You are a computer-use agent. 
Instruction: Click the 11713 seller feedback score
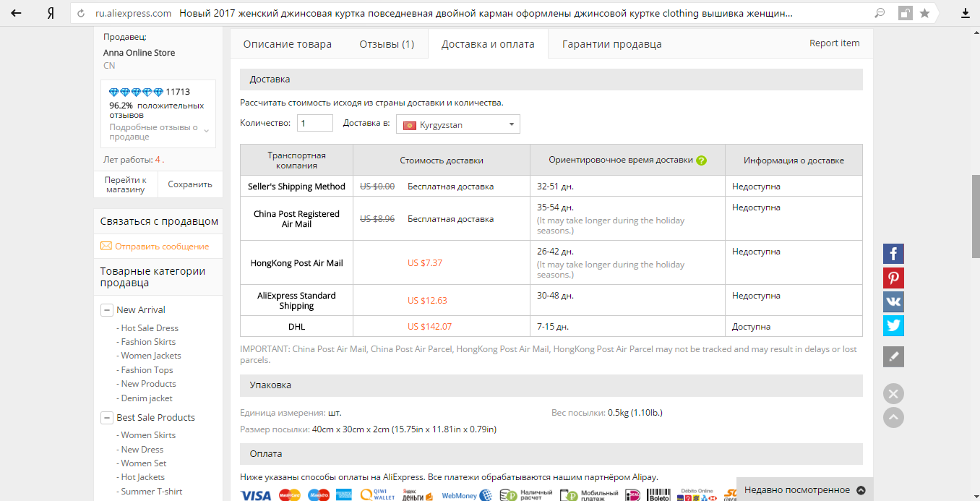[x=178, y=92]
